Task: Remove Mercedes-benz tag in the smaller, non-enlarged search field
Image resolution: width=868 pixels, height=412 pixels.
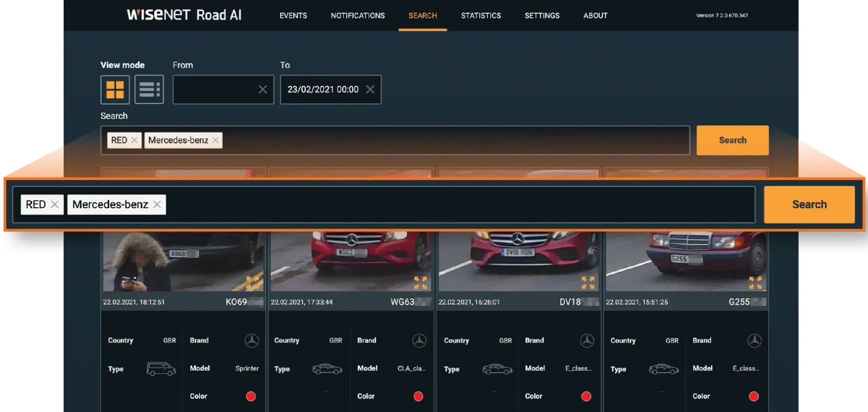Action: point(216,140)
